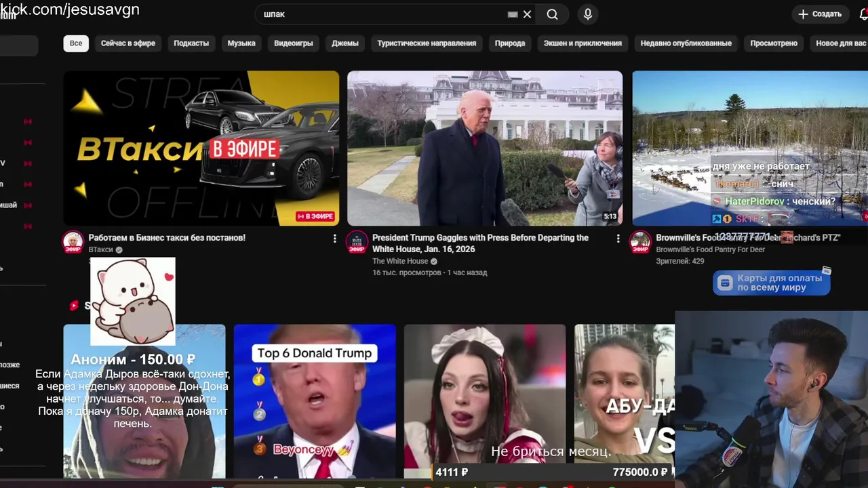Click 16 тыс. просмотров • 1 час назад text
This screenshot has width=868, height=488.
click(430, 272)
